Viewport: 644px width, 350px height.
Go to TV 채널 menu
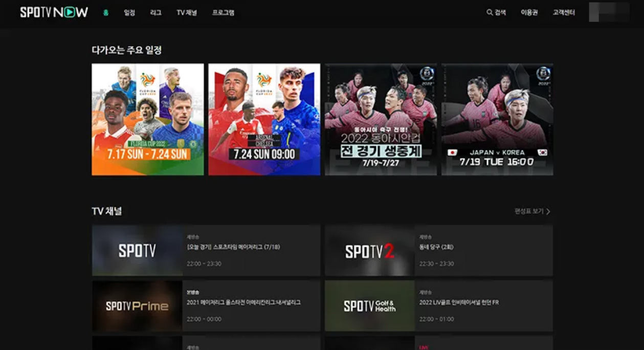point(187,13)
